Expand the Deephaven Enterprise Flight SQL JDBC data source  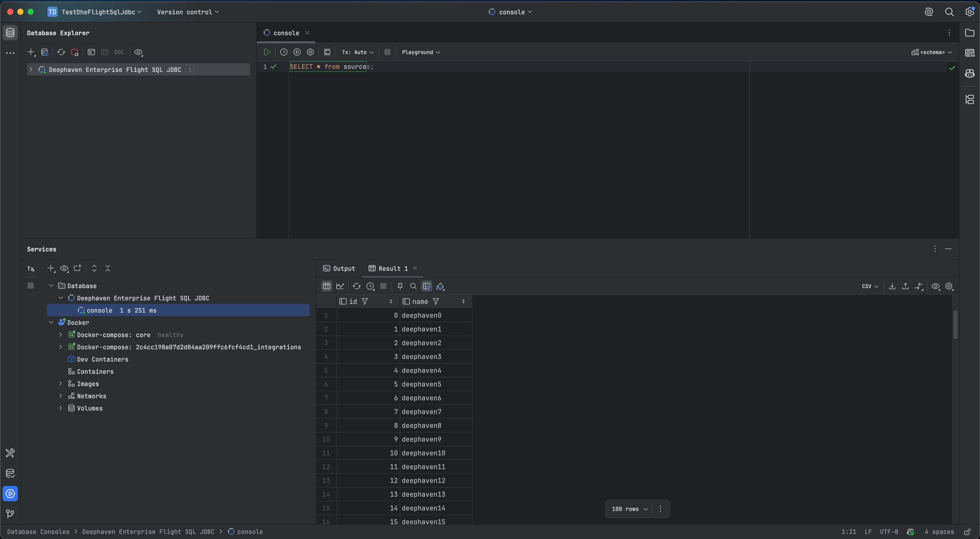(x=31, y=70)
